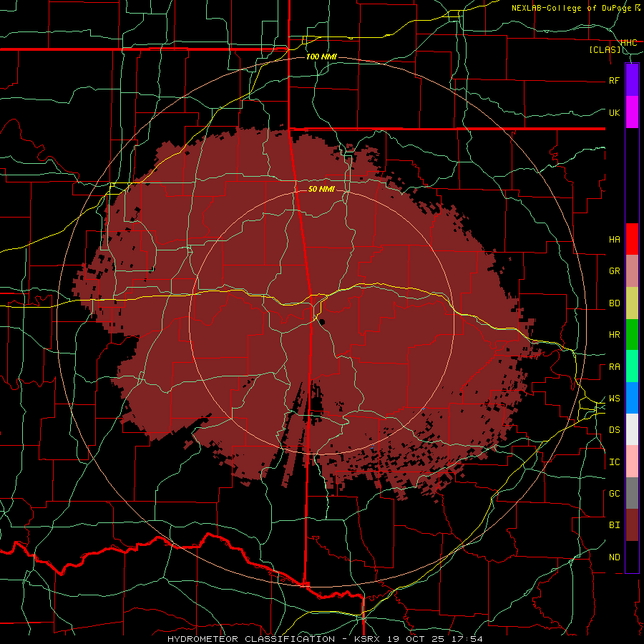Click the IC legend label
644x644 pixels.
[614, 462]
